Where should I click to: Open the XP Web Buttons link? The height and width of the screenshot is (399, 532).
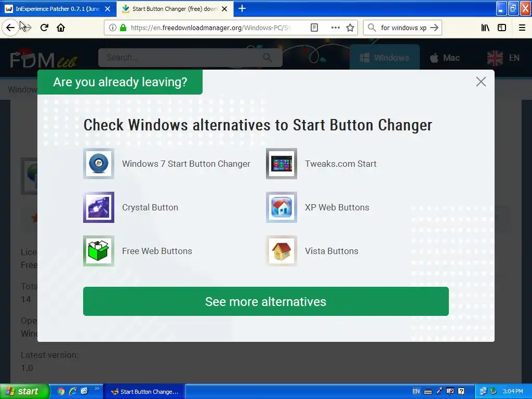tap(337, 207)
